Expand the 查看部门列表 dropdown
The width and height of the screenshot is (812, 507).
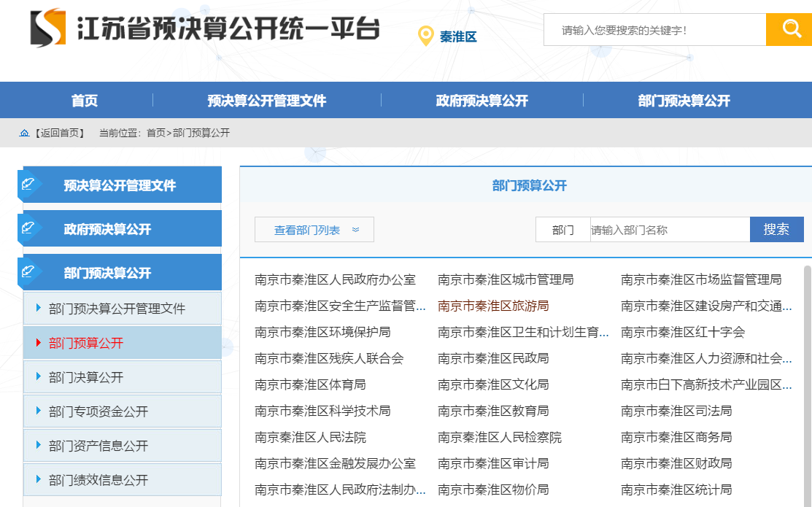(x=314, y=230)
